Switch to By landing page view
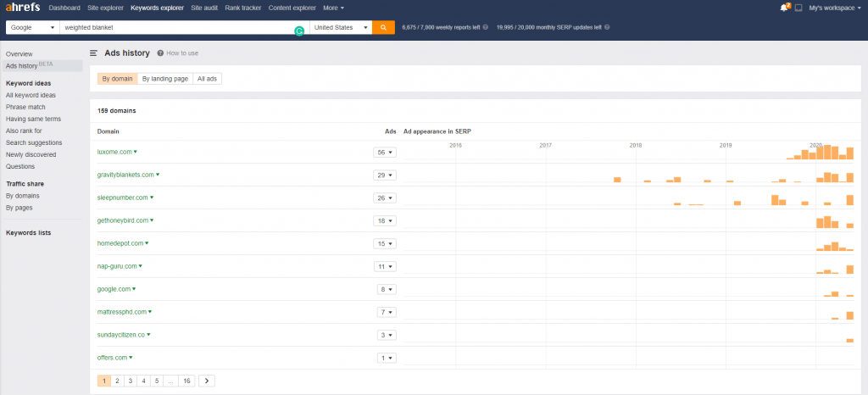868x395 pixels. point(164,79)
